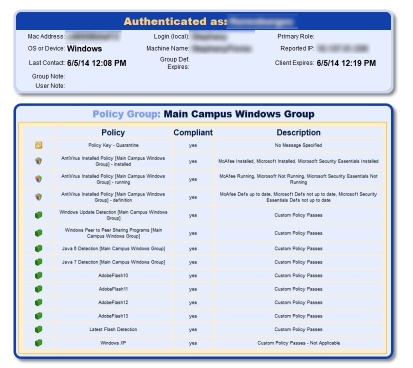
Task: Select 'Java 6 Detection' policy name
Action: [x=113, y=249]
